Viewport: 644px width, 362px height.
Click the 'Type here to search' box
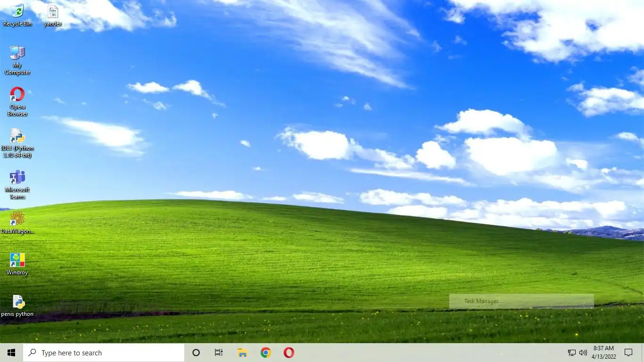coord(104,353)
